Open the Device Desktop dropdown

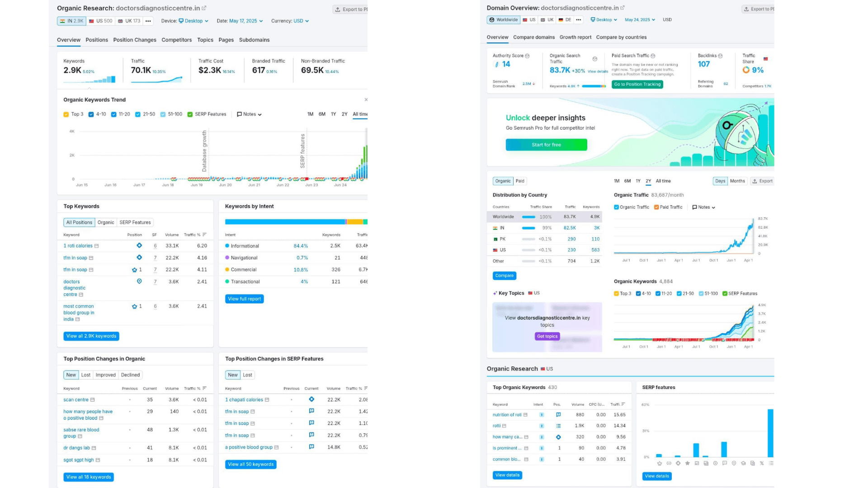193,21
